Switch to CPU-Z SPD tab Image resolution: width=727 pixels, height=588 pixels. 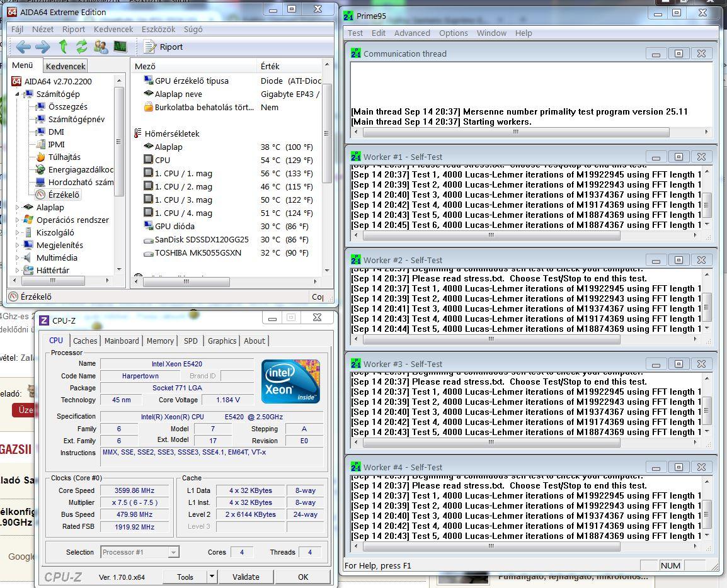pos(190,341)
